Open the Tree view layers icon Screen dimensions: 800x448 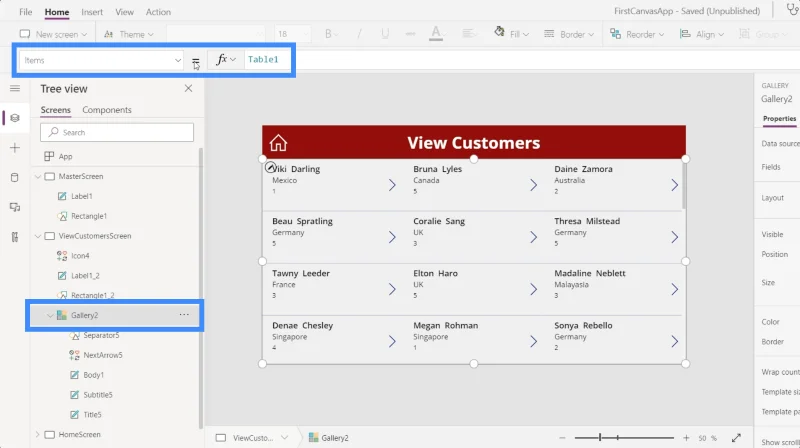15,118
